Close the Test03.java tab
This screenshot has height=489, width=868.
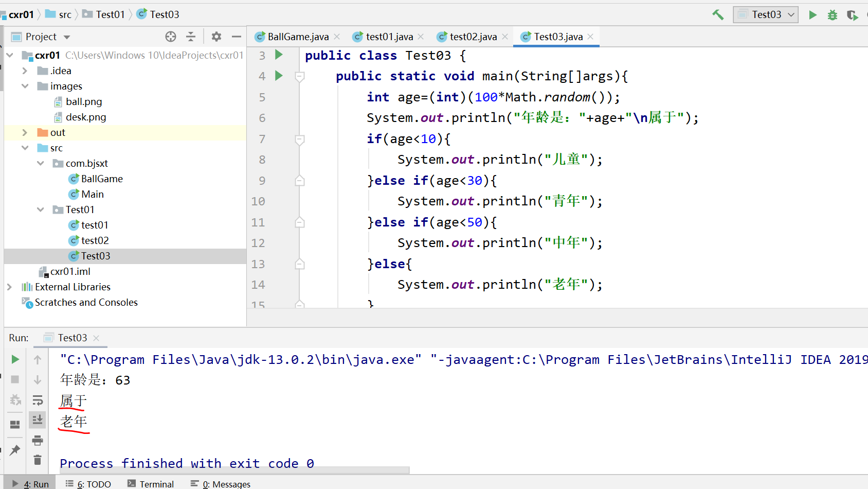point(590,37)
